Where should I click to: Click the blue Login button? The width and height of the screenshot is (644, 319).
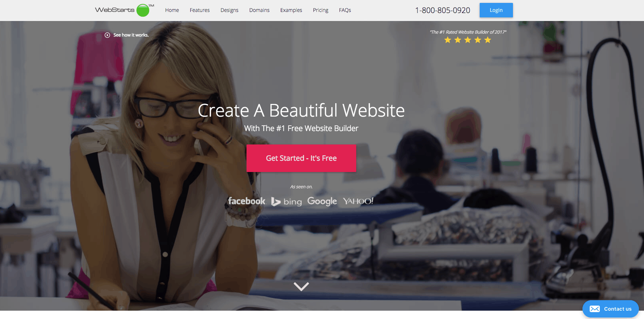point(496,10)
